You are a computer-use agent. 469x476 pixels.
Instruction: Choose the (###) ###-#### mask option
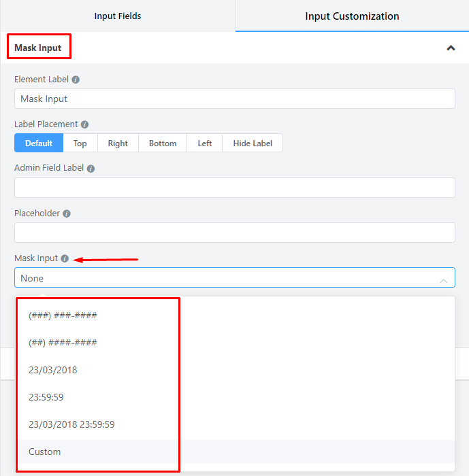coord(63,316)
